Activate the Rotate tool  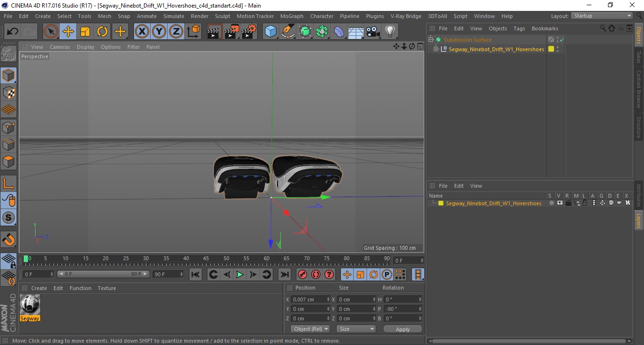coord(102,32)
